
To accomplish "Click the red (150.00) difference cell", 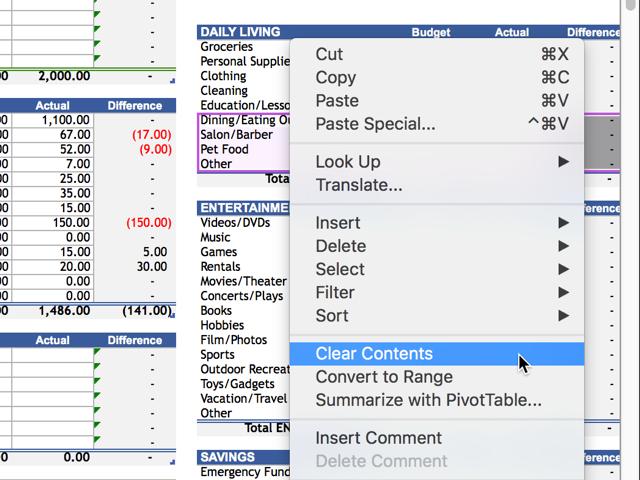I will (x=135, y=223).
